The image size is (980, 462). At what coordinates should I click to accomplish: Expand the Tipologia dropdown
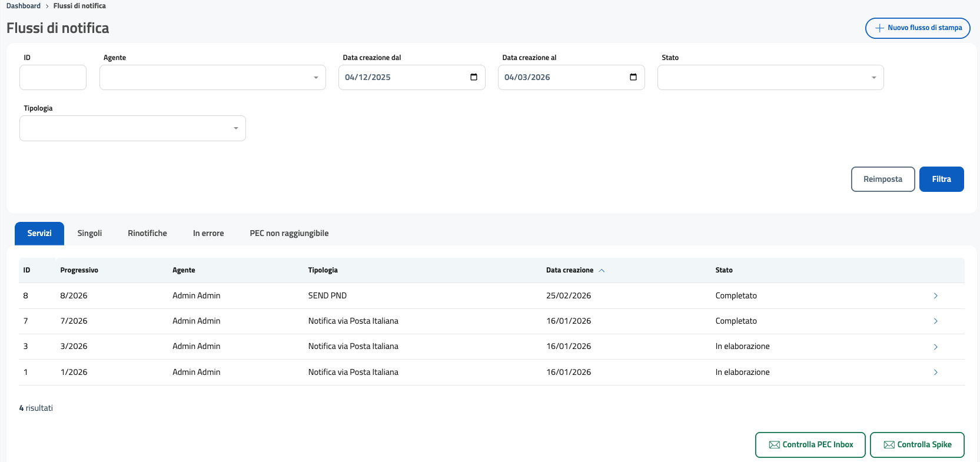[x=132, y=128]
